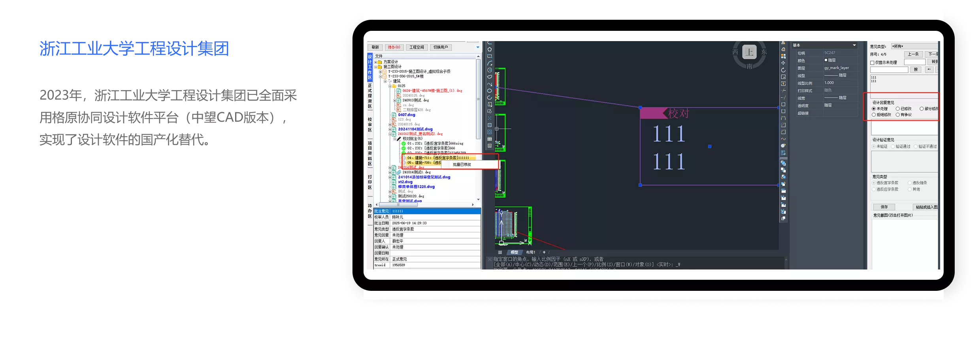This screenshot has height=358, width=980.
Task: Select the 已修改 reply radio button
Action: [897, 109]
